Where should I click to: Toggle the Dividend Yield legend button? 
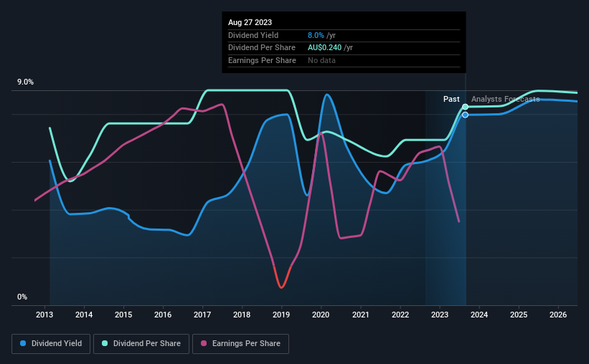click(51, 344)
